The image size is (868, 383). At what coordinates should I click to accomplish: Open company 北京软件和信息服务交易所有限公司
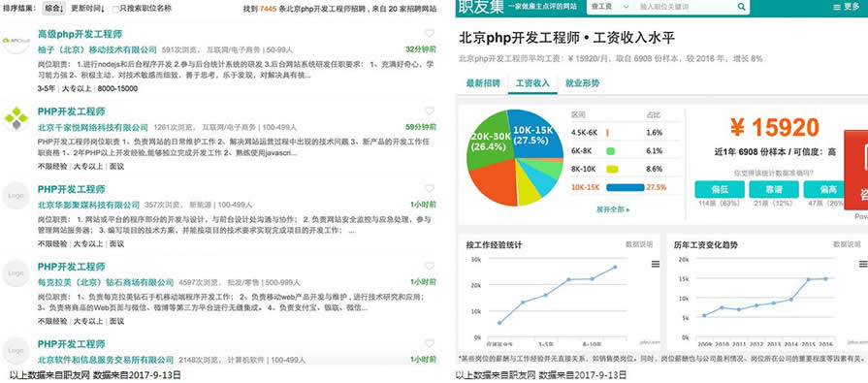click(106, 360)
